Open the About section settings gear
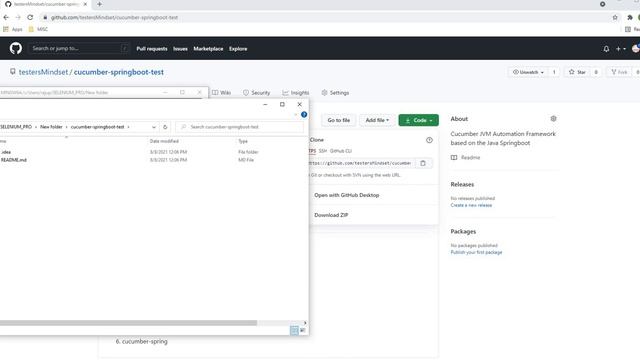Viewport: 640px width, 360px height. pyautogui.click(x=553, y=119)
